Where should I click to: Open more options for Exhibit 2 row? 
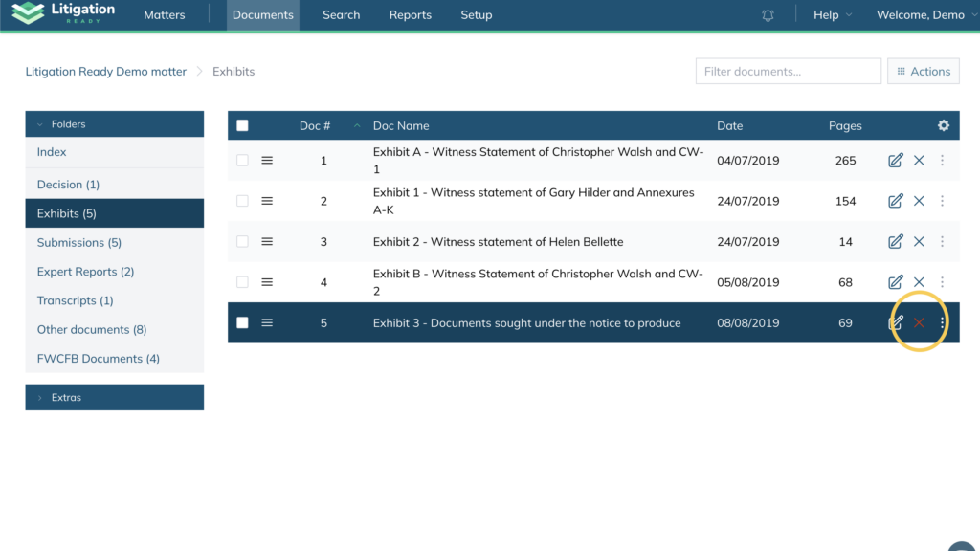[x=942, y=242]
